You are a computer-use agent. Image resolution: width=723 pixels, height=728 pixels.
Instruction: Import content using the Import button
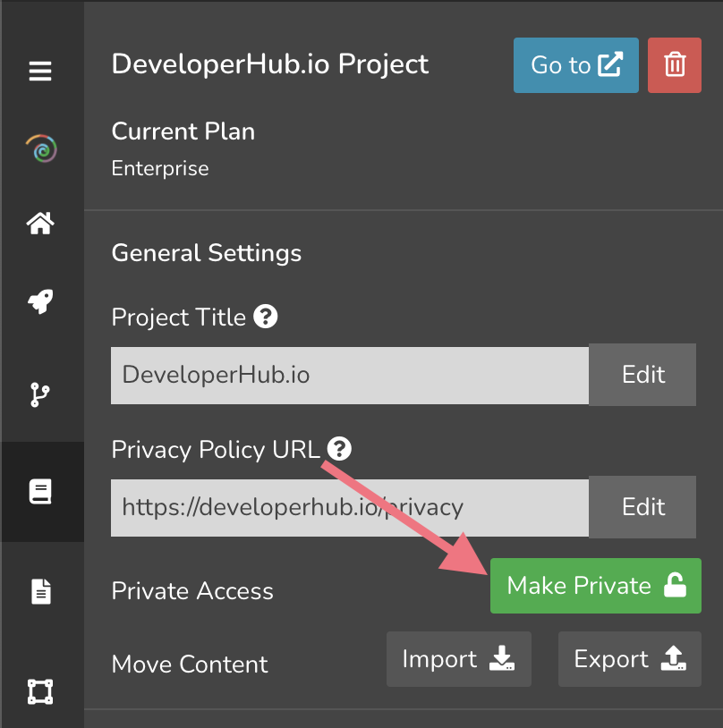pos(458,659)
